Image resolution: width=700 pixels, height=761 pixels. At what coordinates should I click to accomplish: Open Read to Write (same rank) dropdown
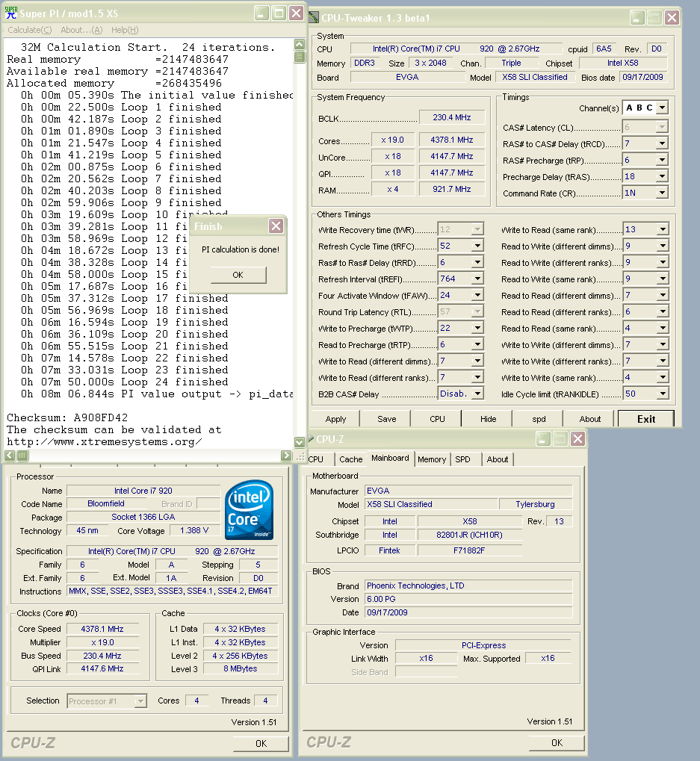663,279
